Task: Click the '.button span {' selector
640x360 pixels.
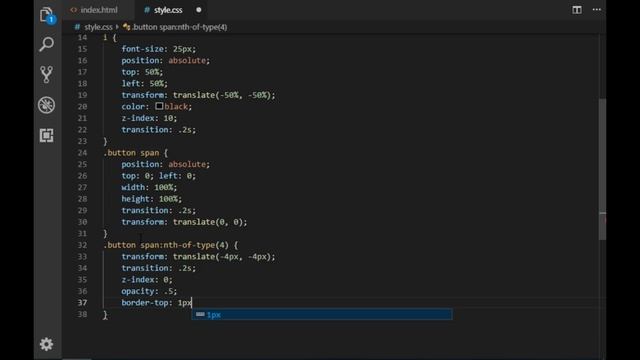Action: pos(136,153)
